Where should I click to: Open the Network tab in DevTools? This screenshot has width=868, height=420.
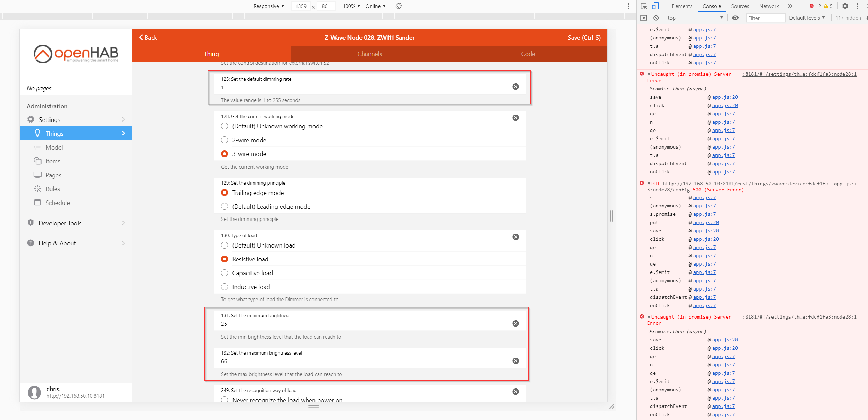pos(769,6)
